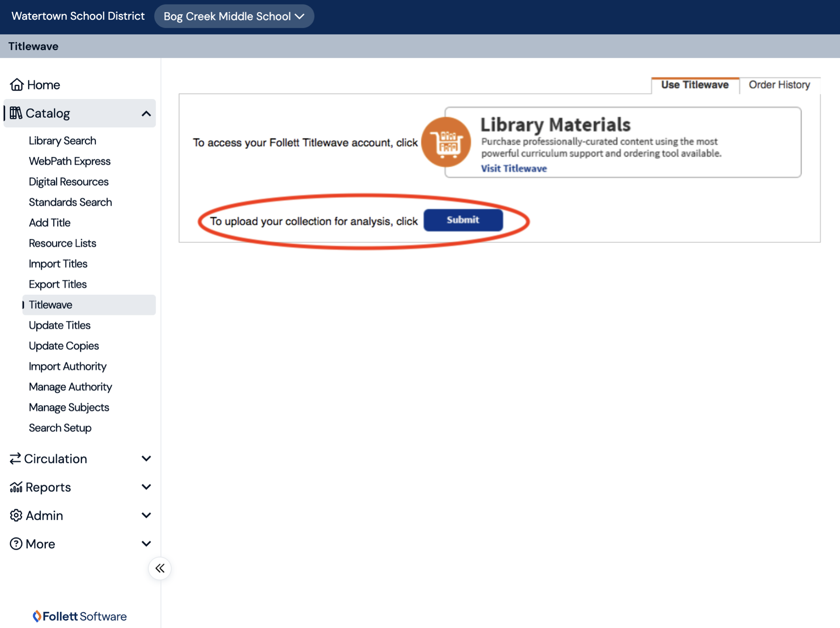This screenshot has height=628, width=840.
Task: Collapse the sidebar with double-arrow button
Action: [x=160, y=568]
